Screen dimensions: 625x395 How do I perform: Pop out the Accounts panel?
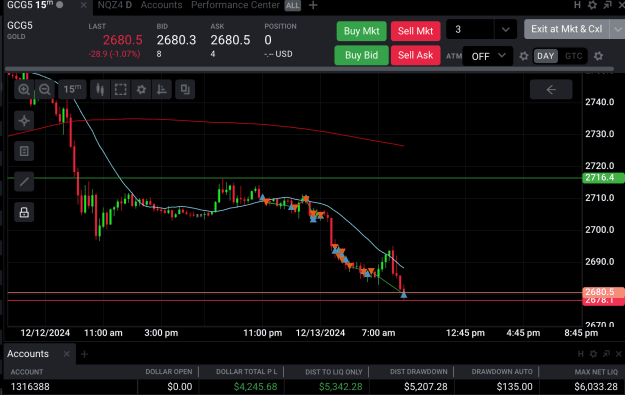click(x=607, y=354)
